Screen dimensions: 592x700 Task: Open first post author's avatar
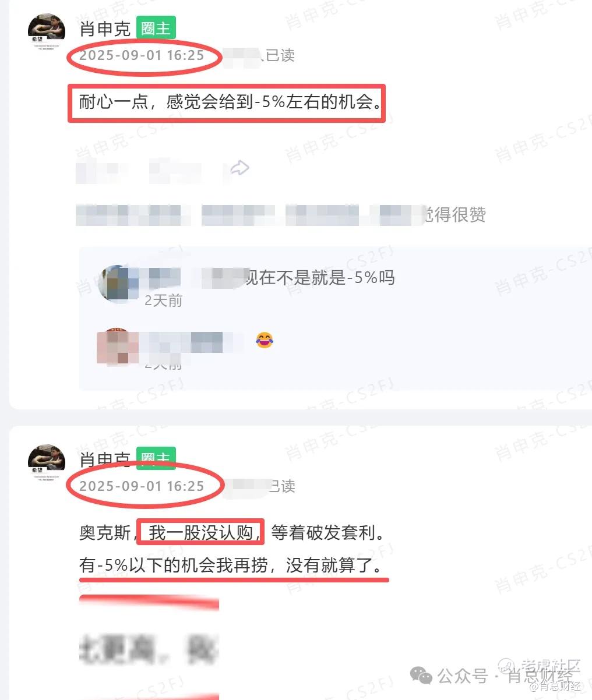click(47, 33)
